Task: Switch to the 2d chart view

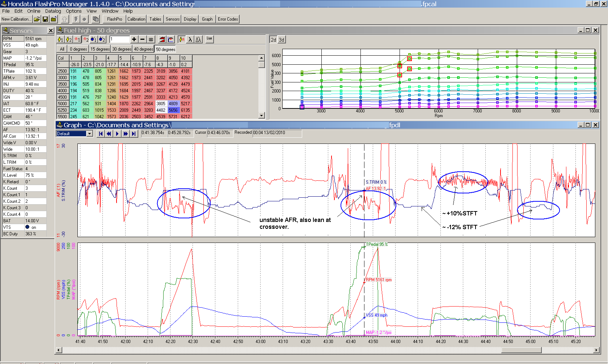Action: coord(274,40)
